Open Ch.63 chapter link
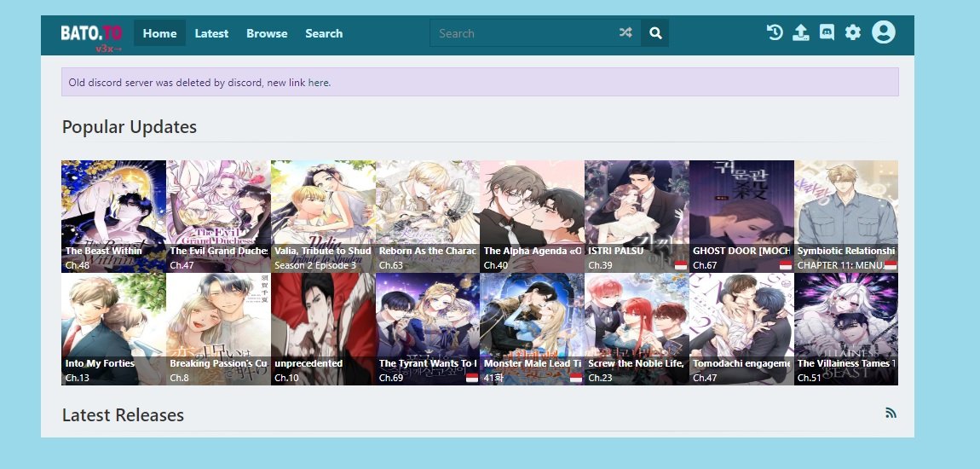 coord(391,265)
